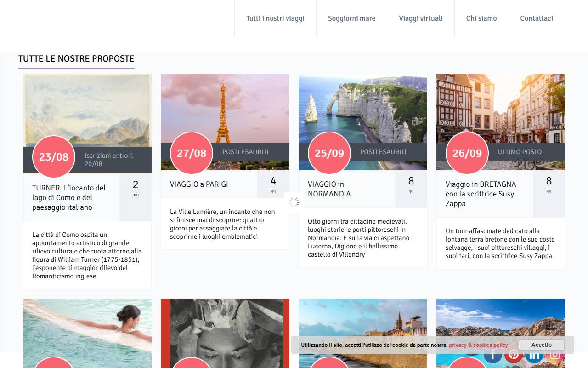Click the 26/09 date badge

(x=467, y=153)
